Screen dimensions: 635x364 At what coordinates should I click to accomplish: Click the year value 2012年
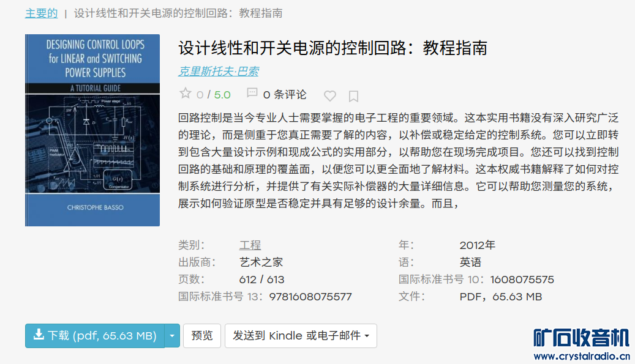[x=478, y=245]
